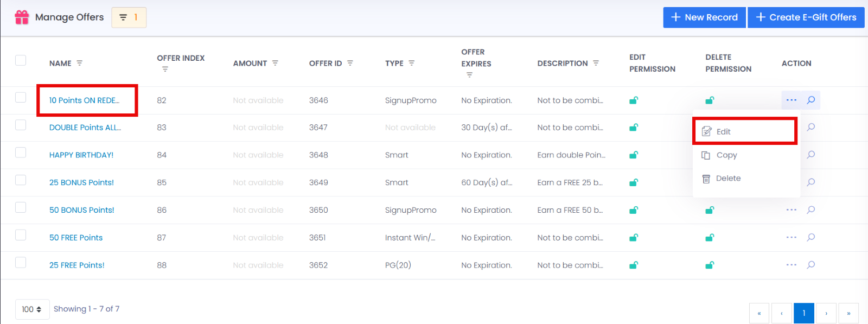Screen dimensions: 868x324
Task: Click the PG(20) type cell
Action: (398, 265)
